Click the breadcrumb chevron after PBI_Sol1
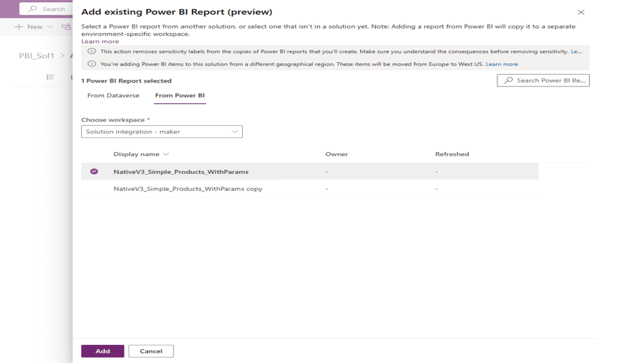Viewport: 644px width, 363px height. (62, 55)
